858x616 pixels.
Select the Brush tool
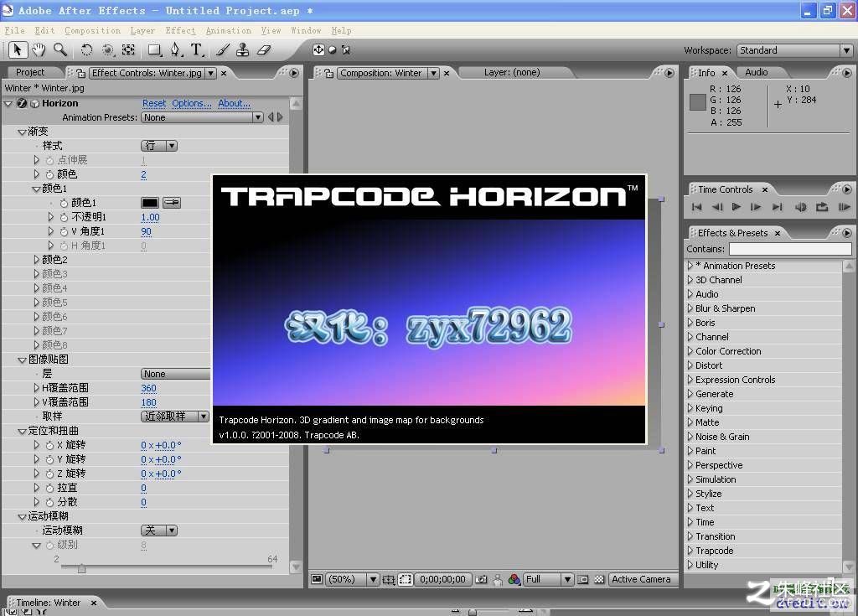coord(222,50)
